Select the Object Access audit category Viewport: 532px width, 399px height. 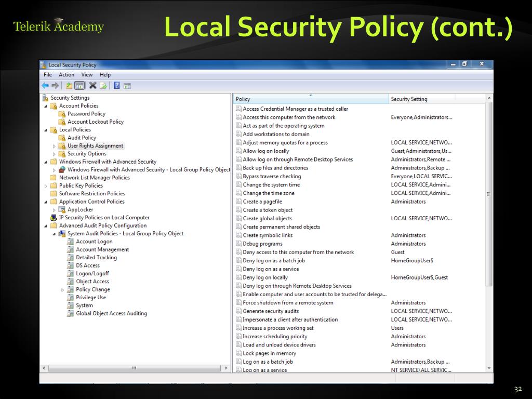[92, 281]
